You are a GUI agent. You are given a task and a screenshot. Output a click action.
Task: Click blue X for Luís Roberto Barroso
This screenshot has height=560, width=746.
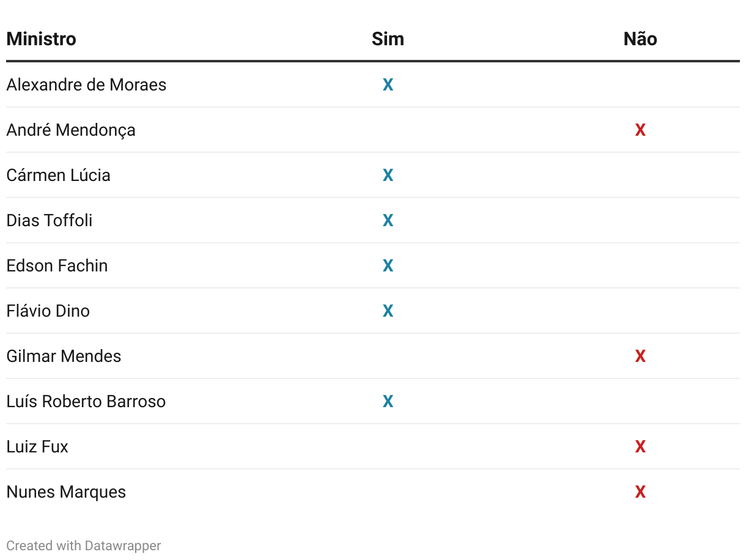(388, 402)
